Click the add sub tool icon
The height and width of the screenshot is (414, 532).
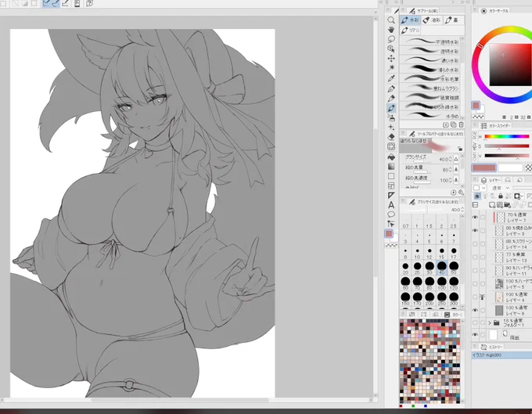[446, 125]
